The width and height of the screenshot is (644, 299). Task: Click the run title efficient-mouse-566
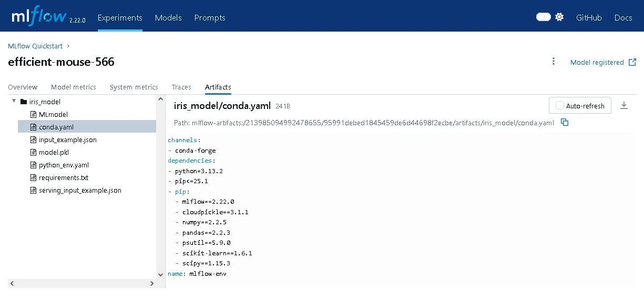click(x=61, y=62)
